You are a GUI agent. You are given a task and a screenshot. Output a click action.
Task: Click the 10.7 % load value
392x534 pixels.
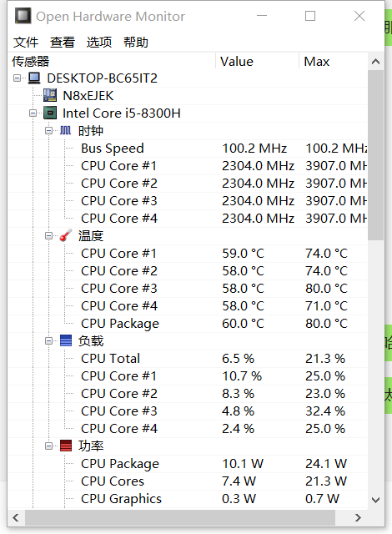pyautogui.click(x=242, y=376)
